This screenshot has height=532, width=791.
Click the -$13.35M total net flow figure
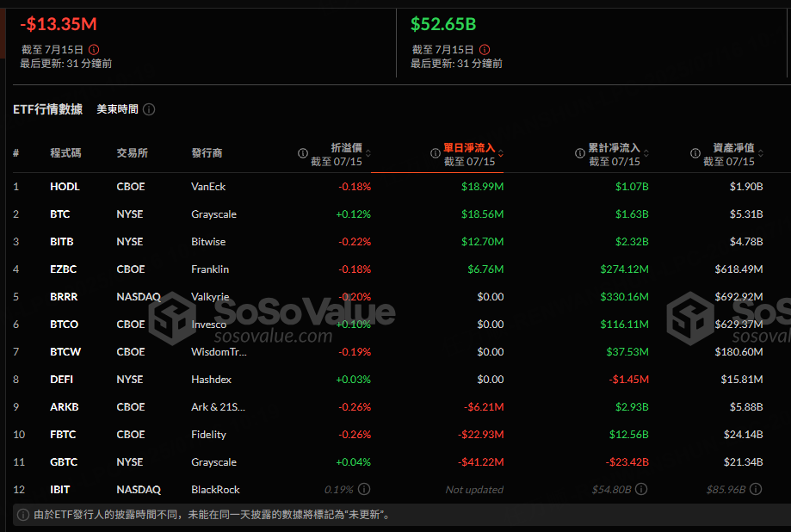pyautogui.click(x=59, y=24)
